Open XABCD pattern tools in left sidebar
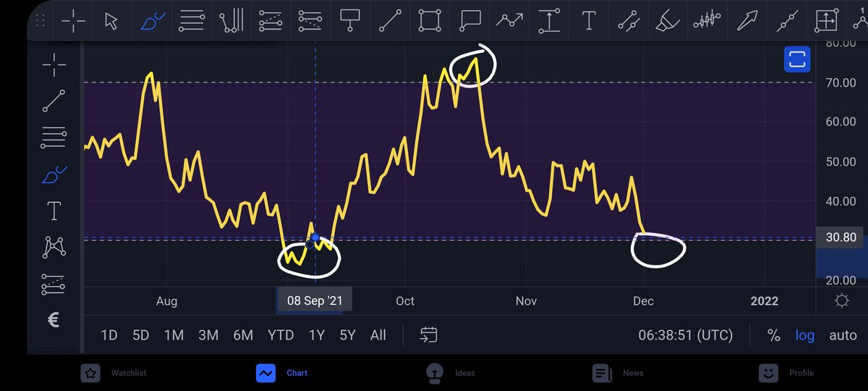 pyautogui.click(x=54, y=248)
